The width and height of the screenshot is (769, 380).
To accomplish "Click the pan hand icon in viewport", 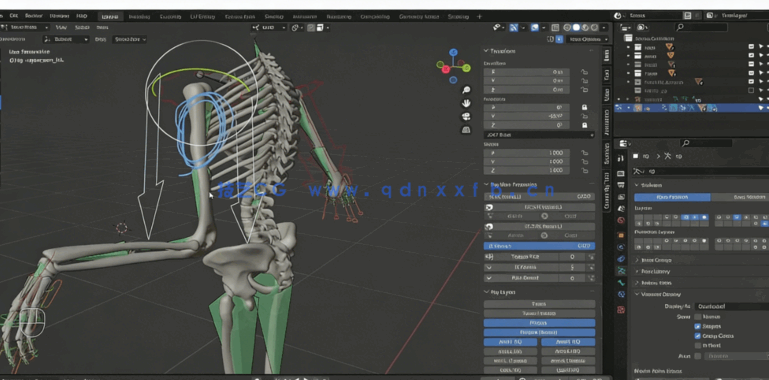I will click(x=466, y=103).
